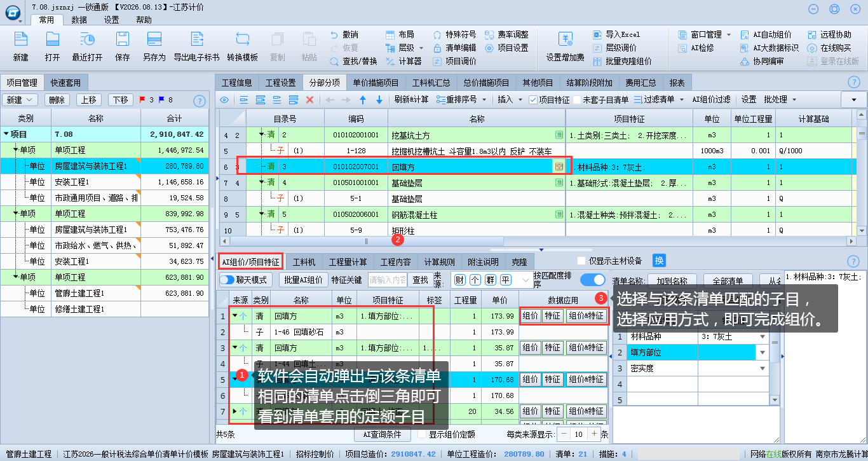Check the 未套子目清单 checkbox

tap(576, 100)
